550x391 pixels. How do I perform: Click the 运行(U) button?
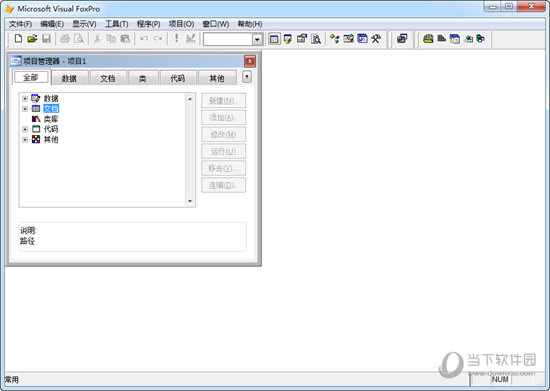(223, 151)
